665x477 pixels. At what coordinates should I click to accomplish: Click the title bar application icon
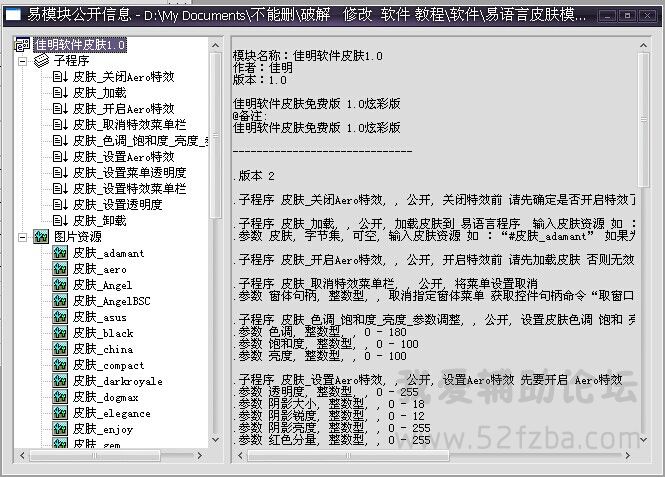tap(13, 15)
